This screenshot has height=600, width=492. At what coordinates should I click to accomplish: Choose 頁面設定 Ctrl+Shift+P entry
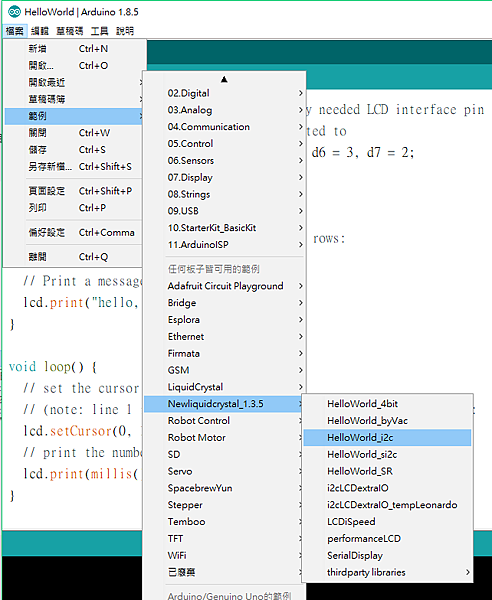(73, 191)
